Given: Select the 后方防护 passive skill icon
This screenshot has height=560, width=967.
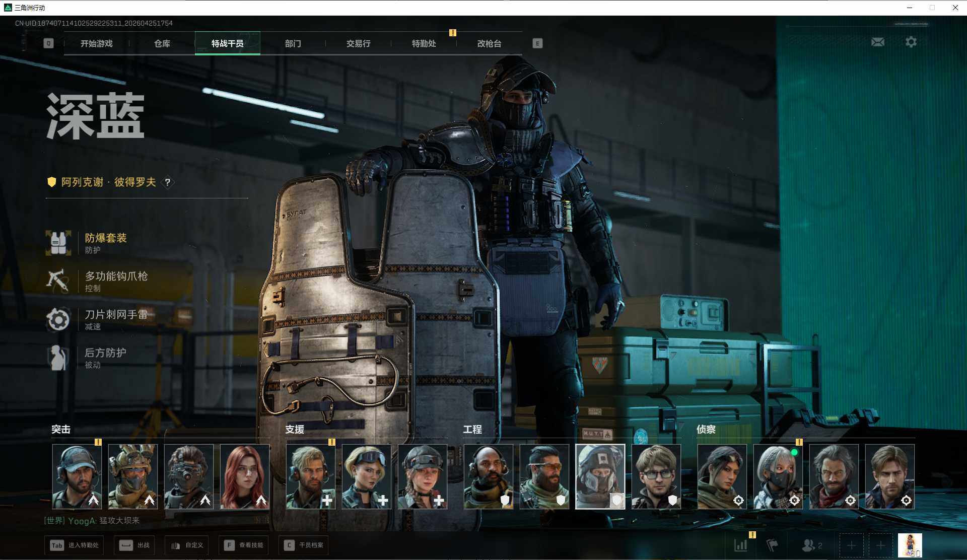Looking at the screenshot, I should [58, 358].
